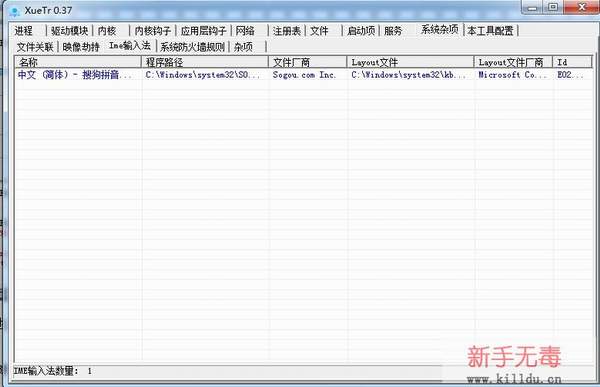Switch to the 杂项 sub-tab
The width and height of the screenshot is (600, 387).
click(243, 47)
